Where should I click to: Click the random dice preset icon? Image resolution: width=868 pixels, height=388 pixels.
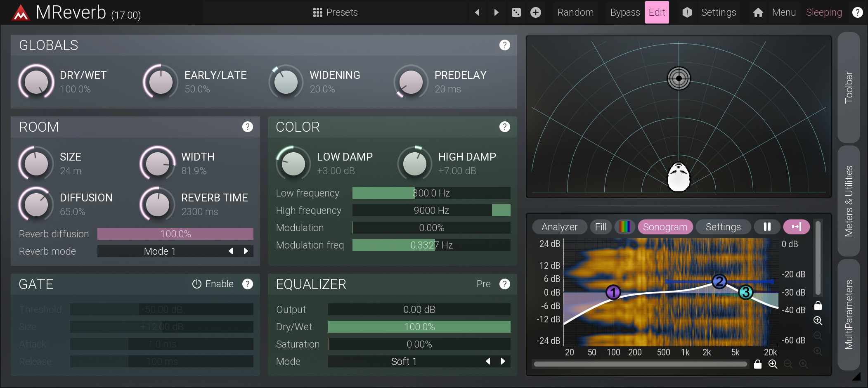(x=516, y=12)
